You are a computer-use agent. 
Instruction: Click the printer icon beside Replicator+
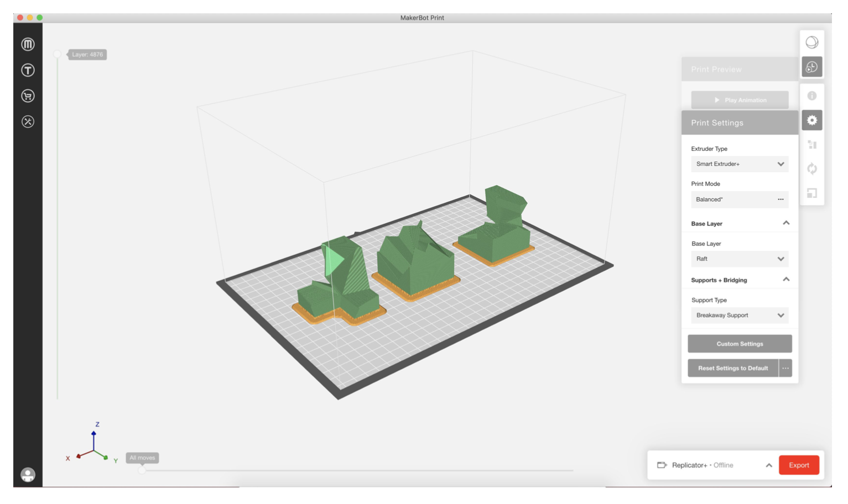tap(662, 465)
